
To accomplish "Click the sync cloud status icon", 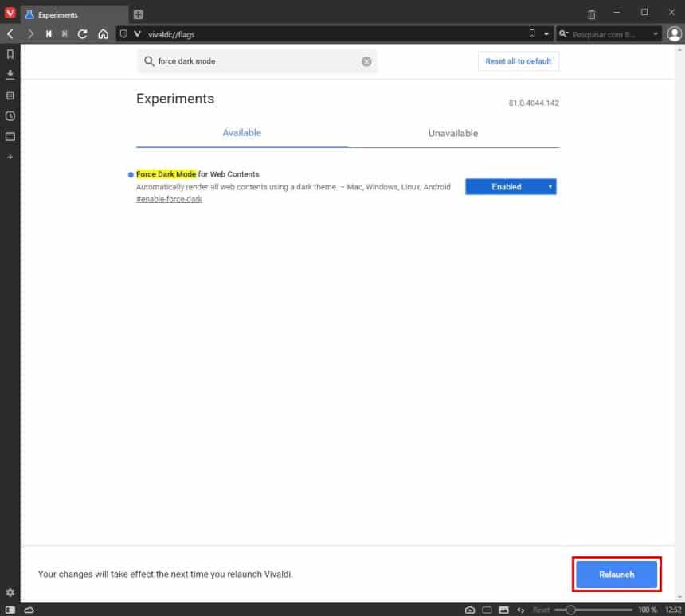I will (29, 610).
